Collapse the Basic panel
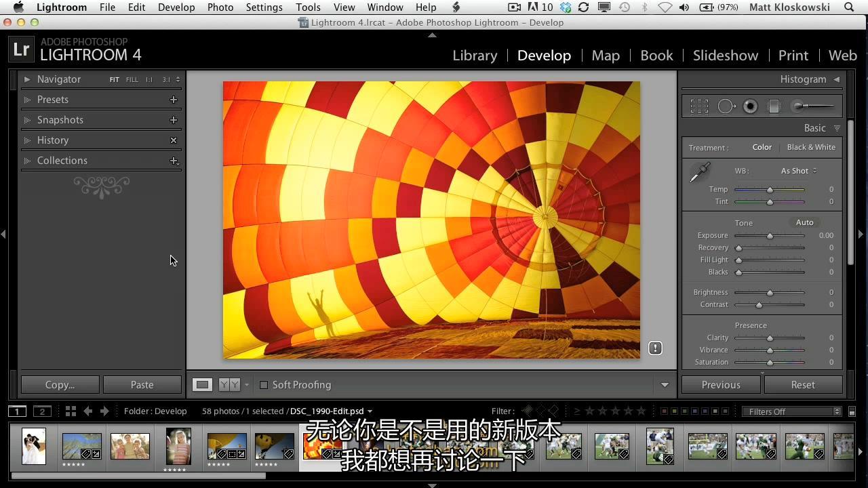868x488 pixels. click(837, 128)
